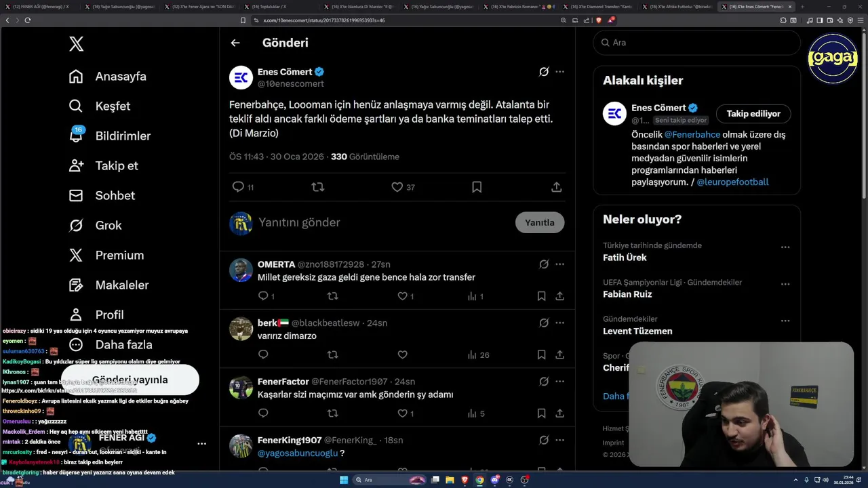Open more options on OMERTA reply

(559, 264)
